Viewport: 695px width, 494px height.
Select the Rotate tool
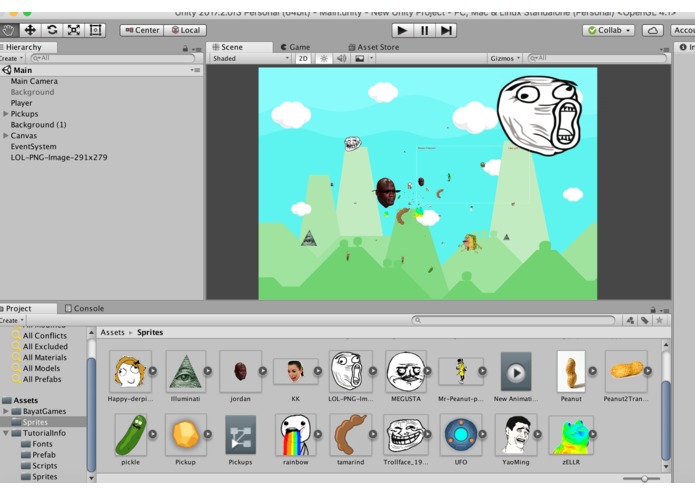(52, 30)
